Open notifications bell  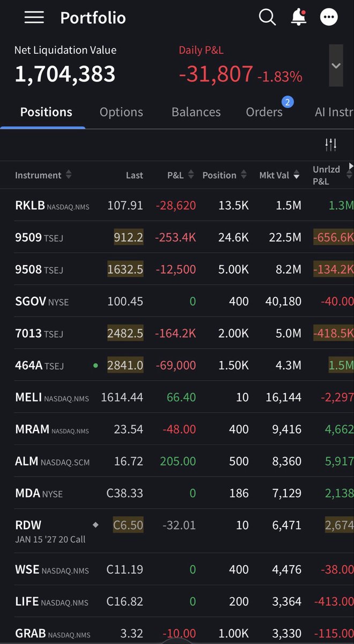click(299, 17)
